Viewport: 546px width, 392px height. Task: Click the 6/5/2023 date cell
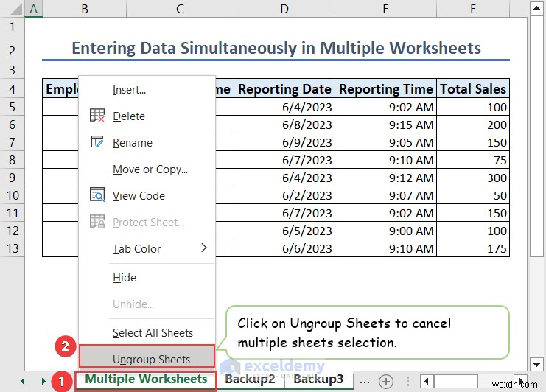point(284,231)
